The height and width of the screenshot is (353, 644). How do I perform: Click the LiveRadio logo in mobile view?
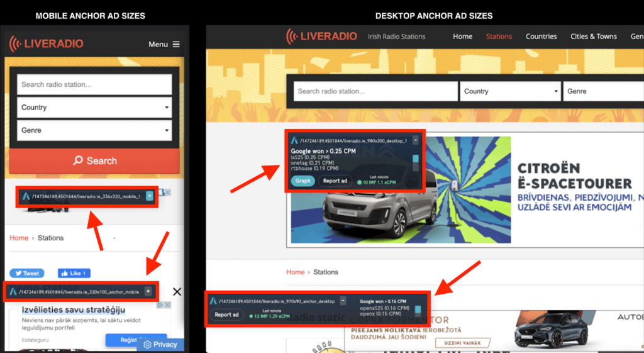46,43
